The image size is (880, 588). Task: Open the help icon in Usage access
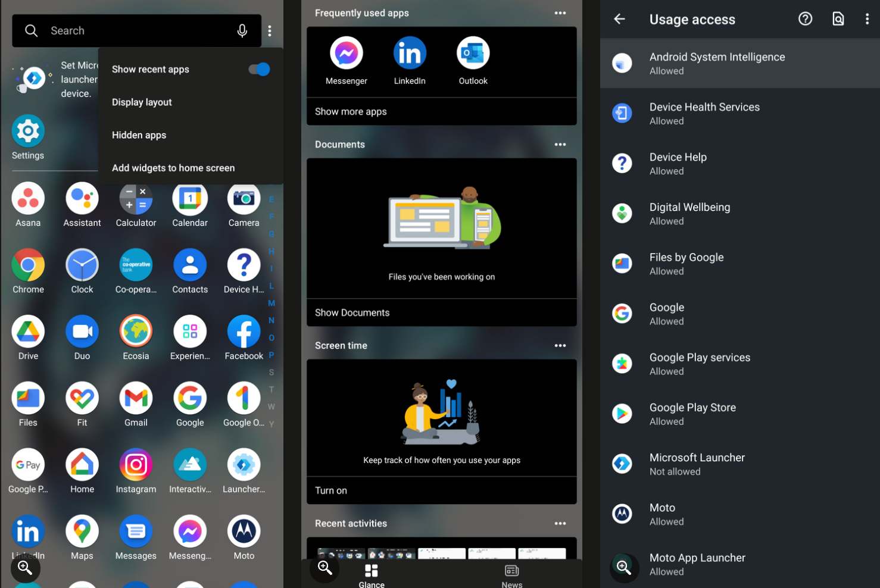click(x=805, y=19)
